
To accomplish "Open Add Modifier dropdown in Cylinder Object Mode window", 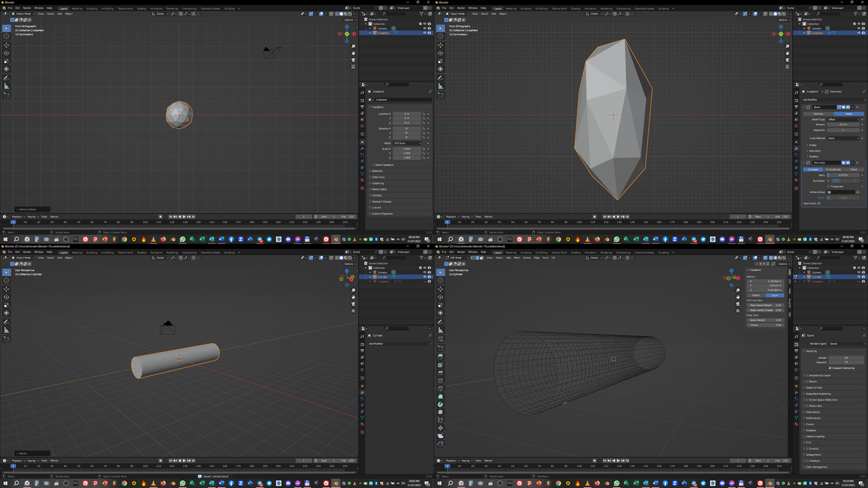I will point(399,344).
